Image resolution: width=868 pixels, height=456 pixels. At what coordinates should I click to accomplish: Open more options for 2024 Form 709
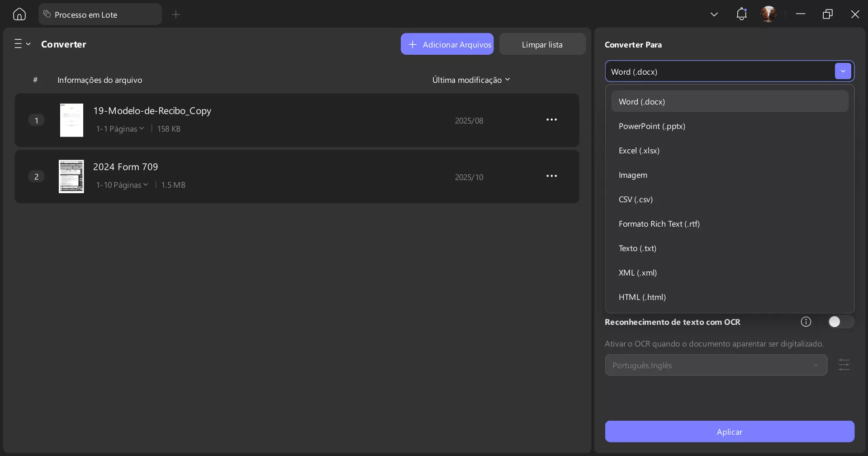pos(551,176)
